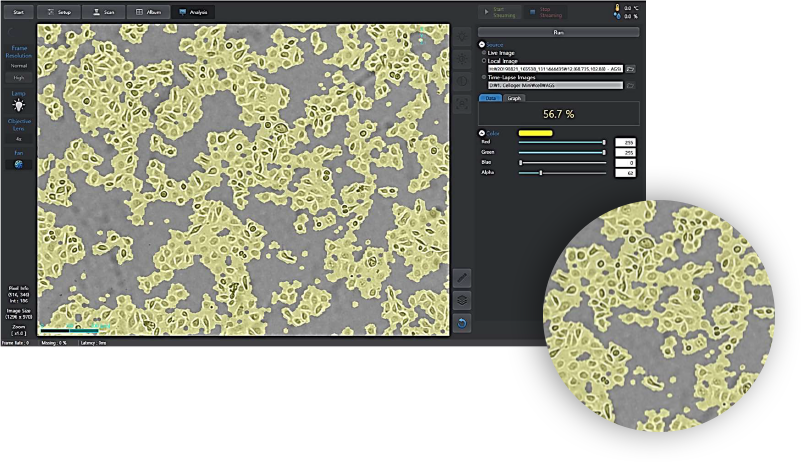
Task: Click Start Streaming
Action: (499, 12)
